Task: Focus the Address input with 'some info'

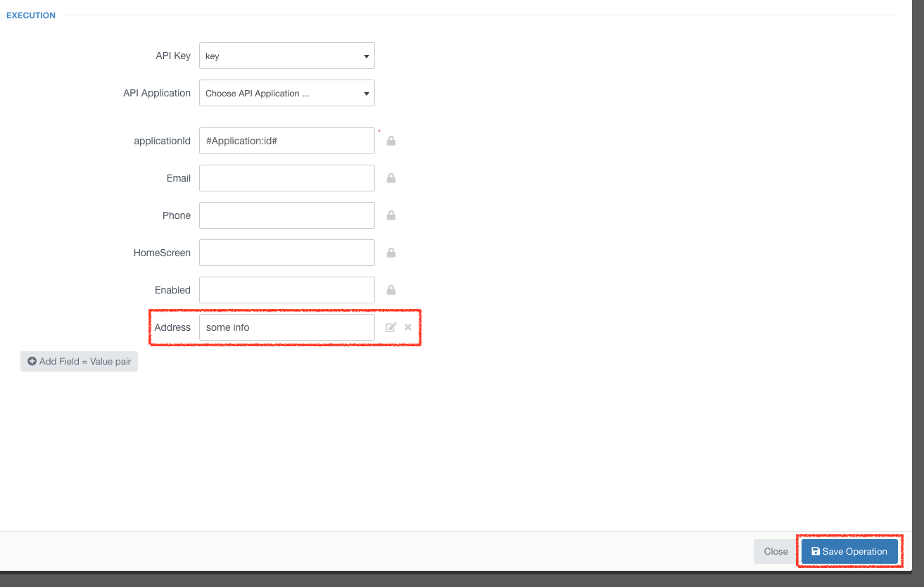Action: [287, 327]
